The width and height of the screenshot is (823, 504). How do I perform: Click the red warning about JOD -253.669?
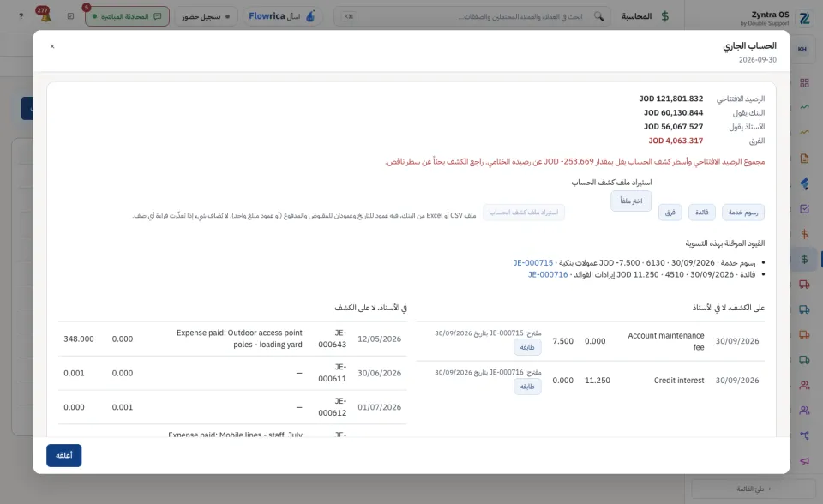pyautogui.click(x=574, y=162)
